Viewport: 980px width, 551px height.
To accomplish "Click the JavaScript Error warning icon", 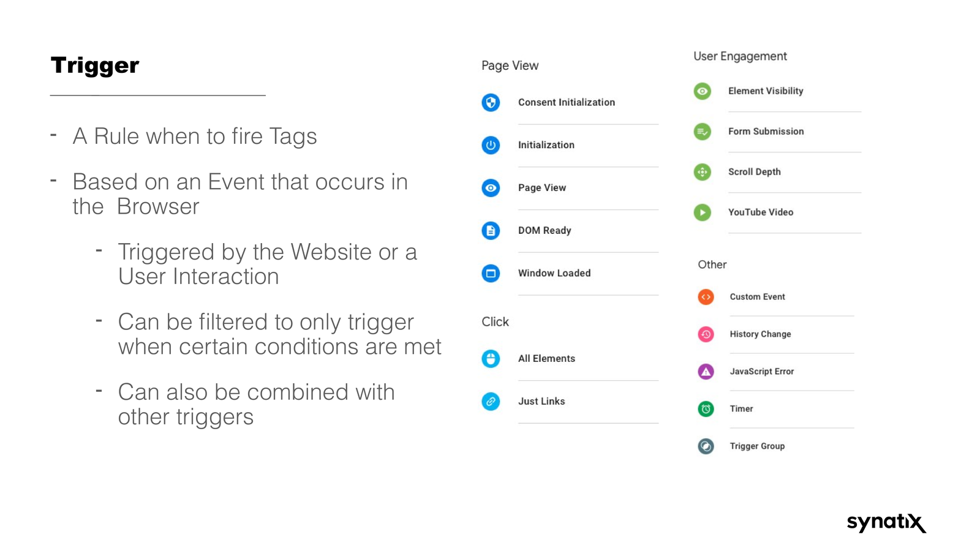I will (x=706, y=372).
